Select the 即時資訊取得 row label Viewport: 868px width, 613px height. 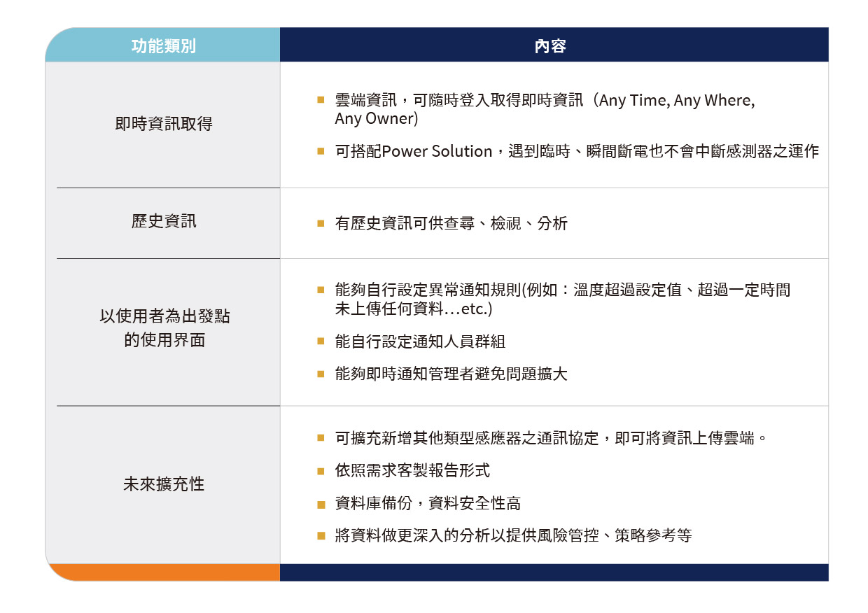163,125
